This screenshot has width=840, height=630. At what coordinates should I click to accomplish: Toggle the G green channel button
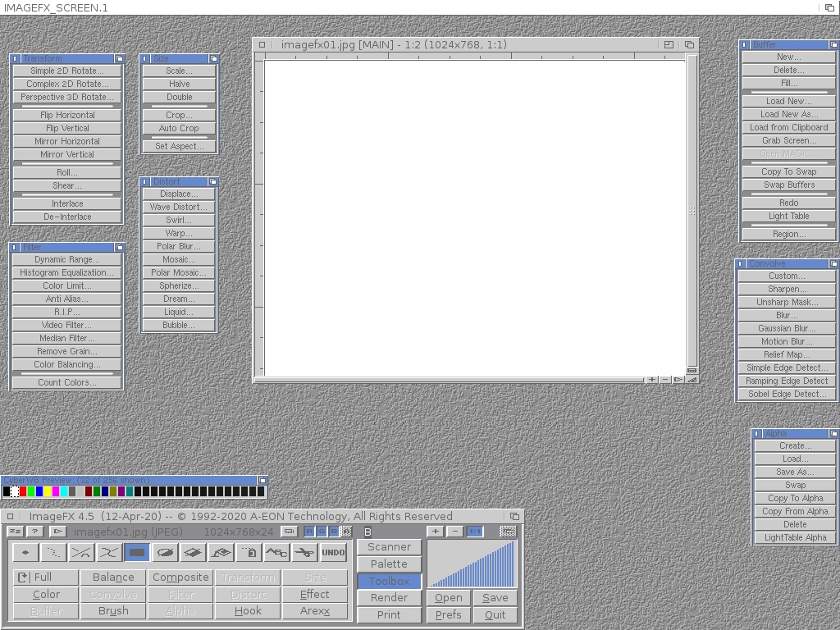point(322,532)
